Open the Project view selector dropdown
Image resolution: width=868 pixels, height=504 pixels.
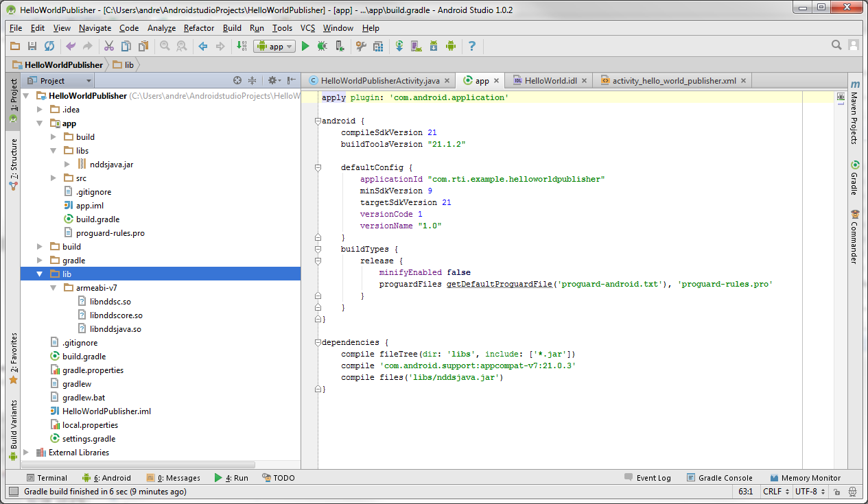click(61, 80)
